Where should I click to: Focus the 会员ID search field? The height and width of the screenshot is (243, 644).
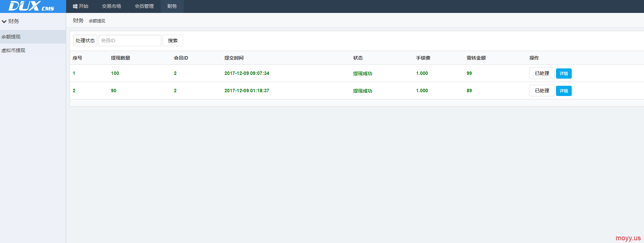[130, 40]
